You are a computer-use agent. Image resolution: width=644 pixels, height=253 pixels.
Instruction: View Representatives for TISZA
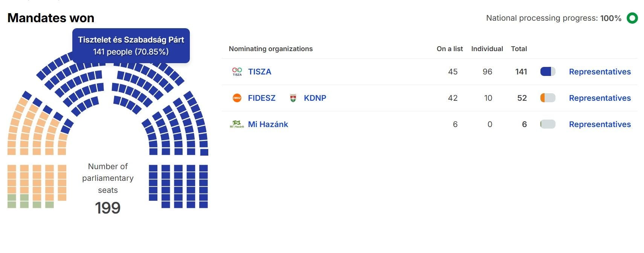point(600,72)
